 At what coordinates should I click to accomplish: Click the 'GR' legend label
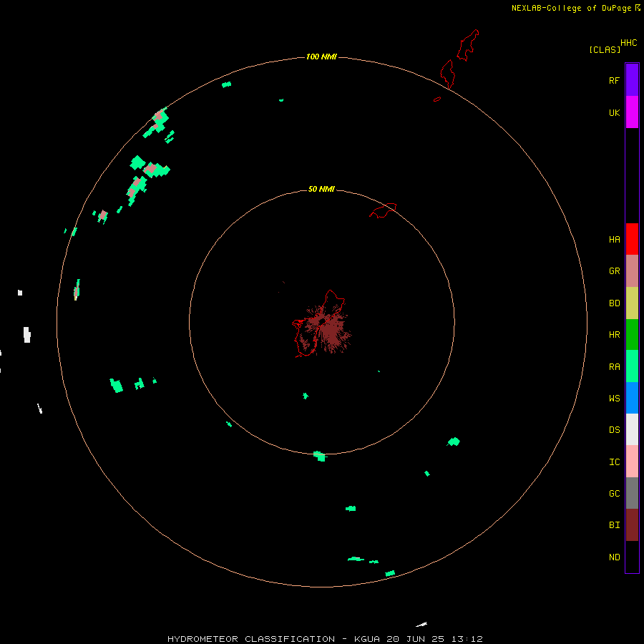(x=614, y=271)
